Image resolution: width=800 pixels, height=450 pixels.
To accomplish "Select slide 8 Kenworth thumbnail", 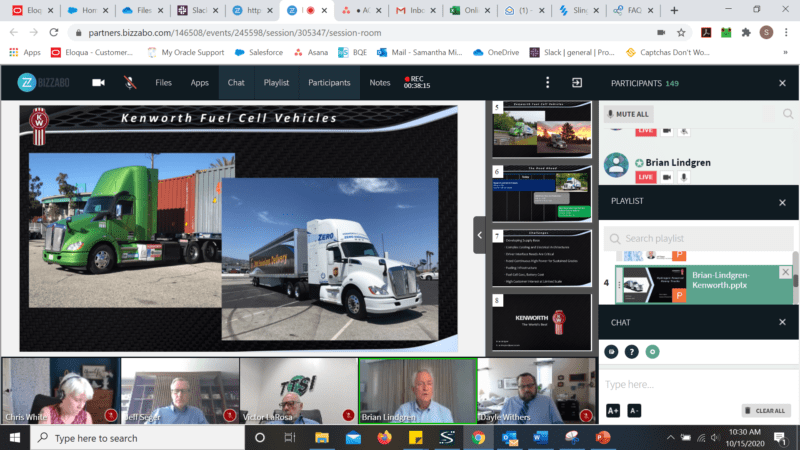I will tap(541, 321).
